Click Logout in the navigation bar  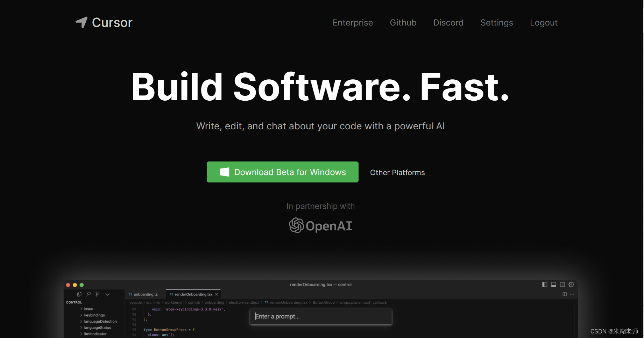[544, 23]
